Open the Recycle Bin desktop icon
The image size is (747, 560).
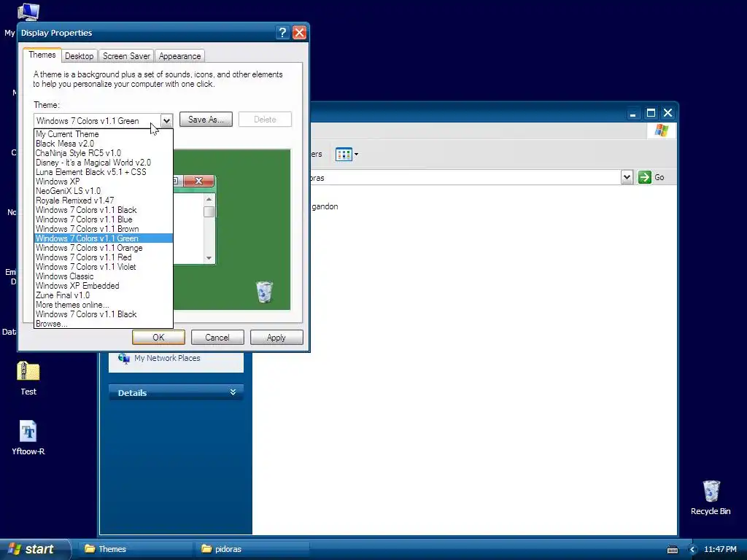(x=711, y=491)
